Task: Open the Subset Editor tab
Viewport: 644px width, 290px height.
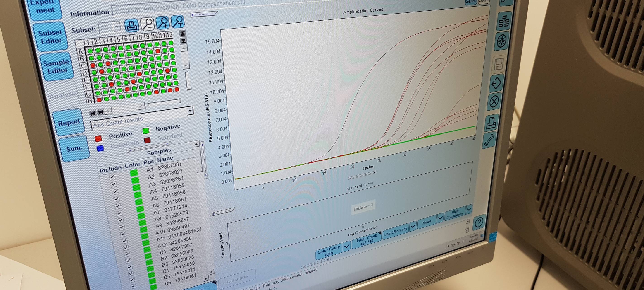Action: [50, 36]
